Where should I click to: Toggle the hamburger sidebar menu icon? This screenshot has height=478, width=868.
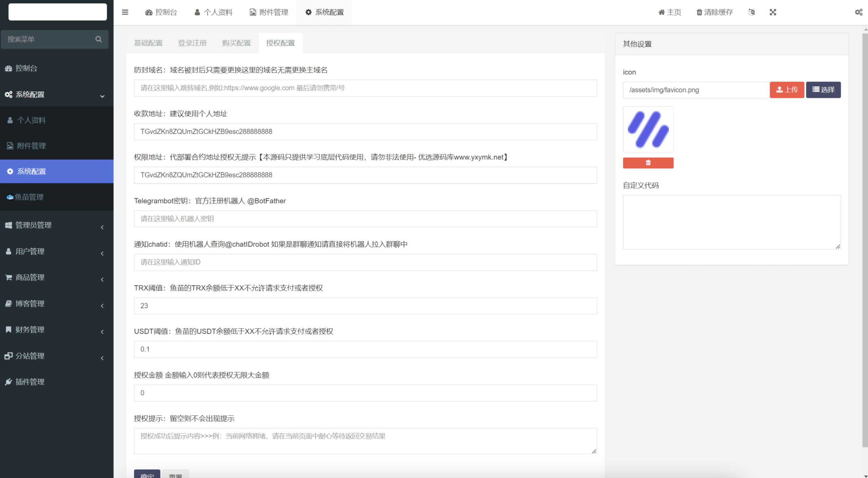[125, 12]
